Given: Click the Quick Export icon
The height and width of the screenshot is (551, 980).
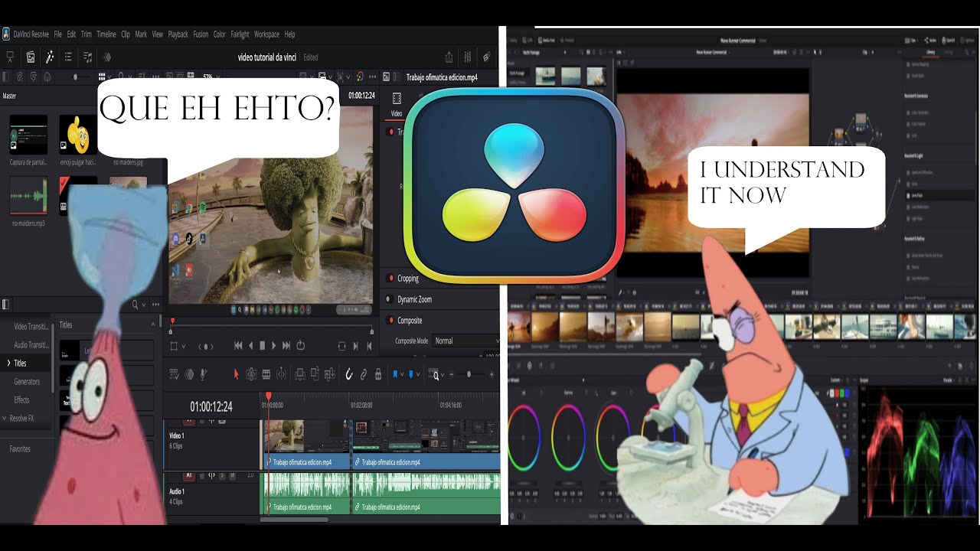Looking at the screenshot, I should [449, 57].
